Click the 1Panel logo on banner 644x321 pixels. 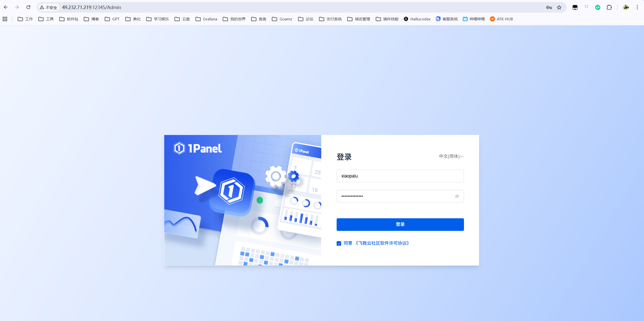click(x=198, y=148)
